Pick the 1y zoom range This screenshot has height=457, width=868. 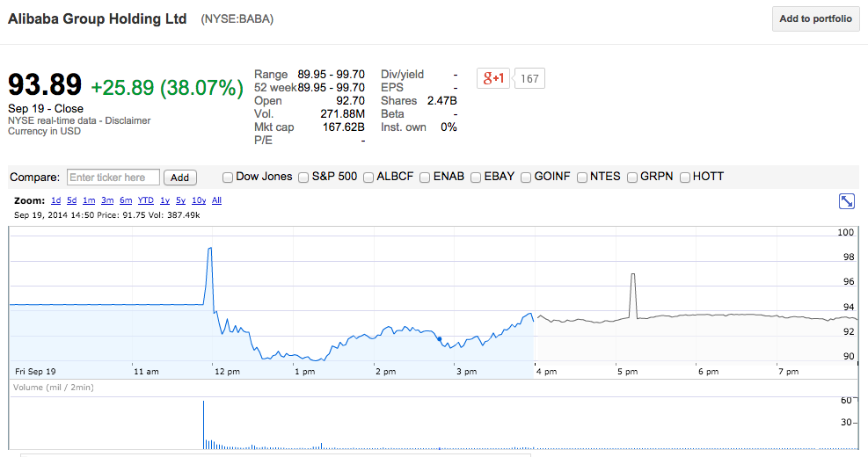pos(165,200)
